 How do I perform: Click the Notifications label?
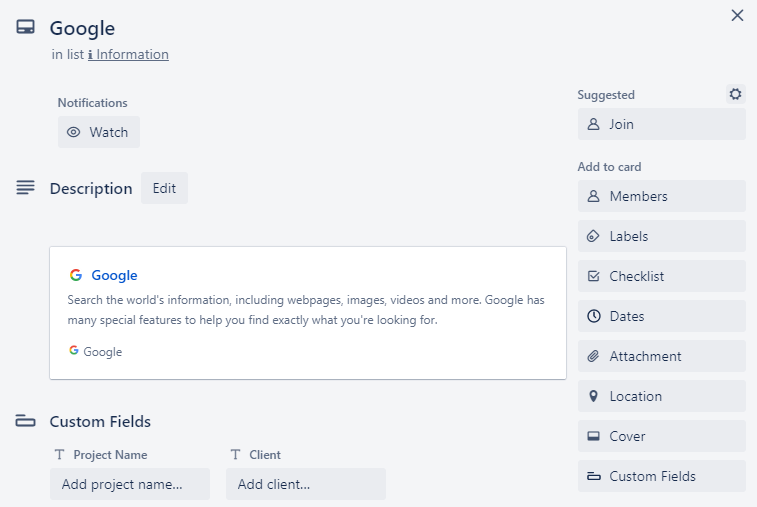coord(93,103)
